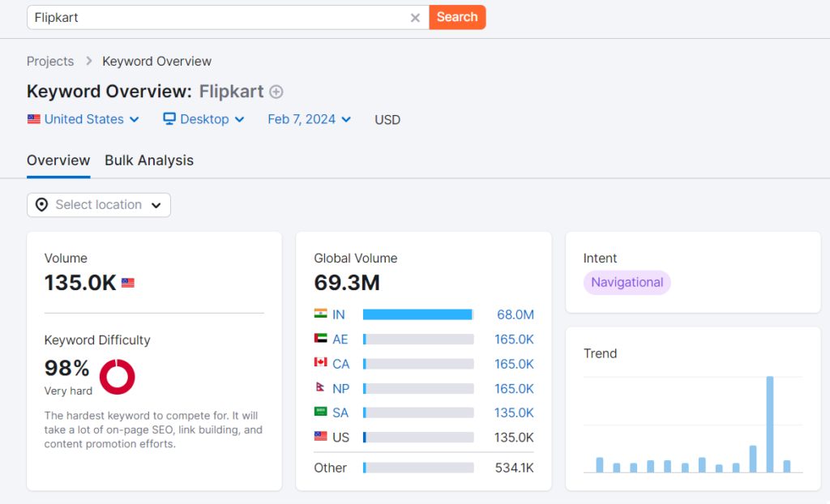This screenshot has height=504, width=830.
Task: Click the Other row label
Action: 331,468
